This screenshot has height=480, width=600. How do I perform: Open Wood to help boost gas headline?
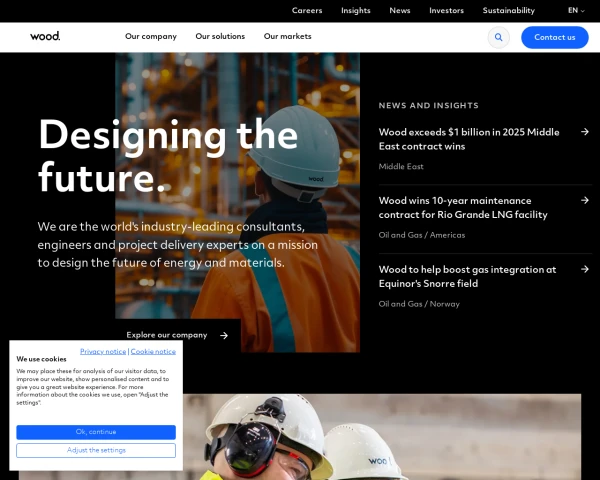(467, 276)
